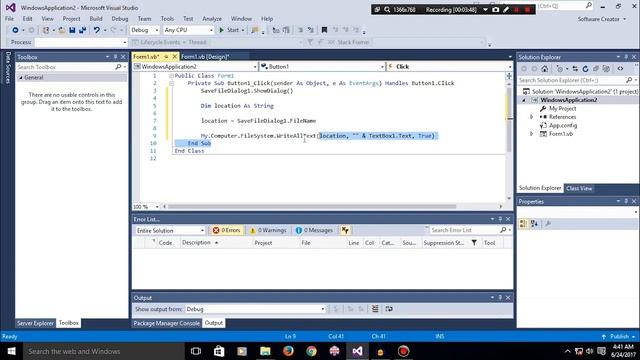
Task: Click the Search Toolbox input field
Action: click(65, 67)
